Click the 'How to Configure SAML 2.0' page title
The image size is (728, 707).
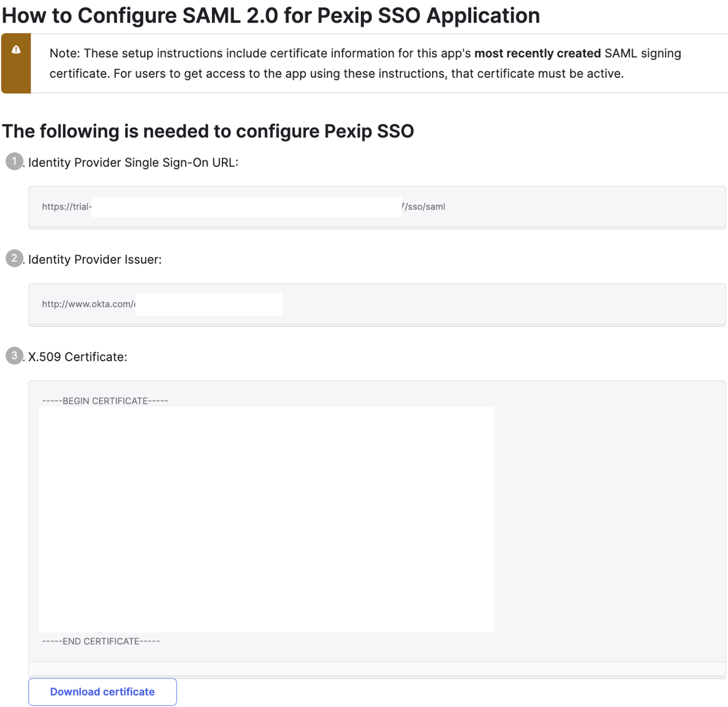click(x=271, y=16)
